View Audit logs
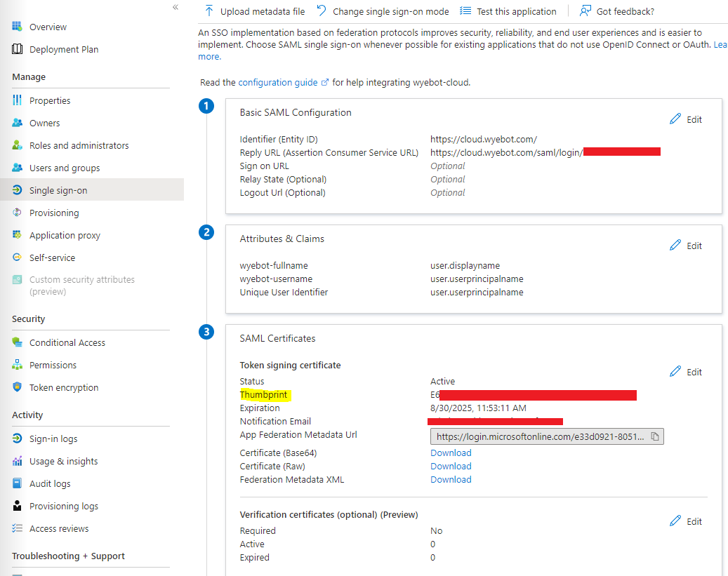The image size is (728, 576). coord(50,483)
